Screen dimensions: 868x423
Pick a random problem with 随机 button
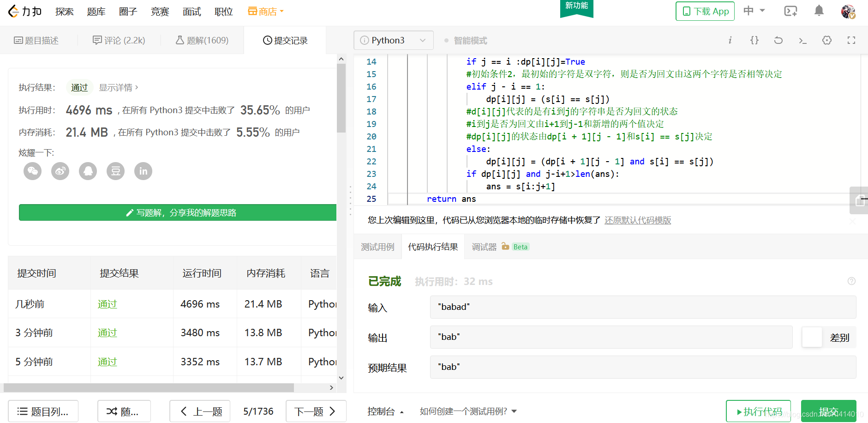click(x=124, y=411)
